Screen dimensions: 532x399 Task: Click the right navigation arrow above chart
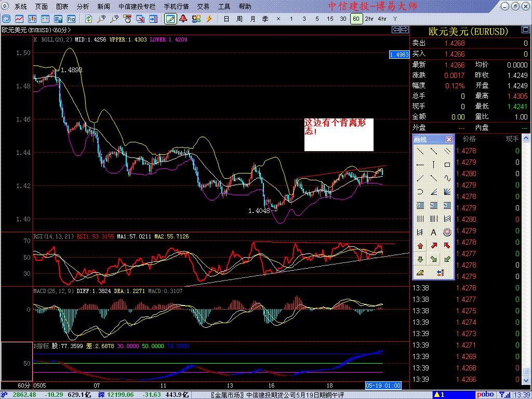click(x=405, y=30)
